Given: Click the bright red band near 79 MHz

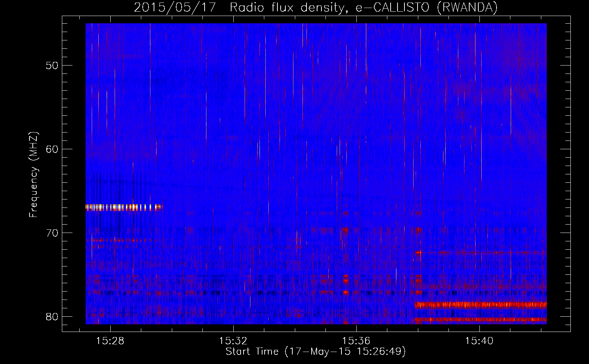Looking at the screenshot, I should click(481, 305).
